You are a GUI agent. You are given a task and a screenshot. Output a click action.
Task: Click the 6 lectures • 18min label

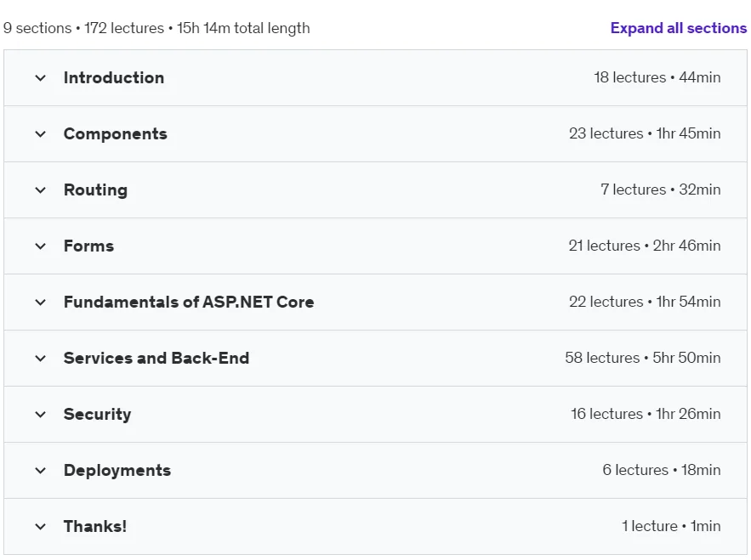click(x=662, y=470)
